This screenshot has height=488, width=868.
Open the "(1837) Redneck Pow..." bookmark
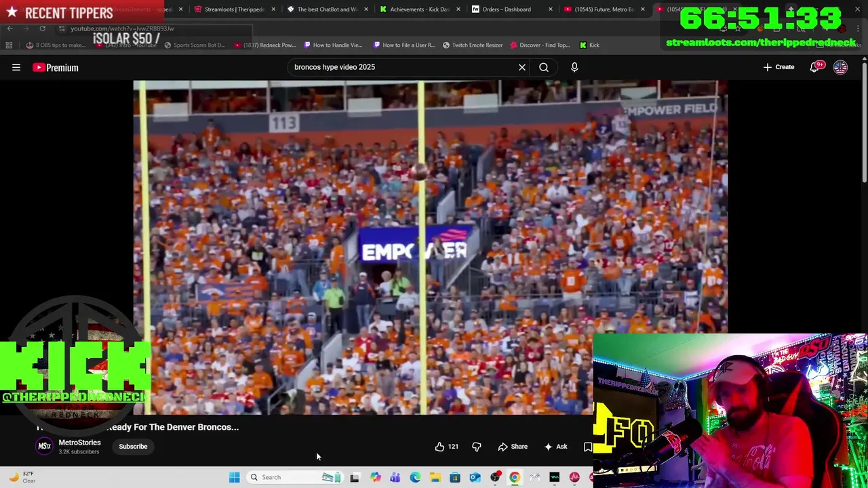[264, 45]
